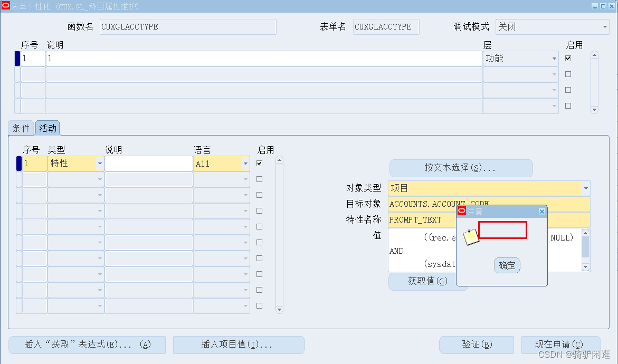
Task: Click 插入"获取"表达式(E)... button
Action: click(x=87, y=344)
